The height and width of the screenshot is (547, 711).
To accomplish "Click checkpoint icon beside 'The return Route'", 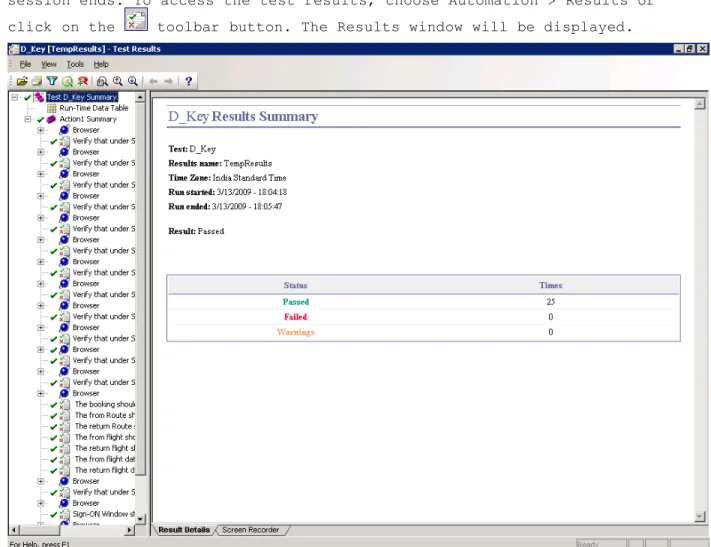I will click(x=64, y=426).
